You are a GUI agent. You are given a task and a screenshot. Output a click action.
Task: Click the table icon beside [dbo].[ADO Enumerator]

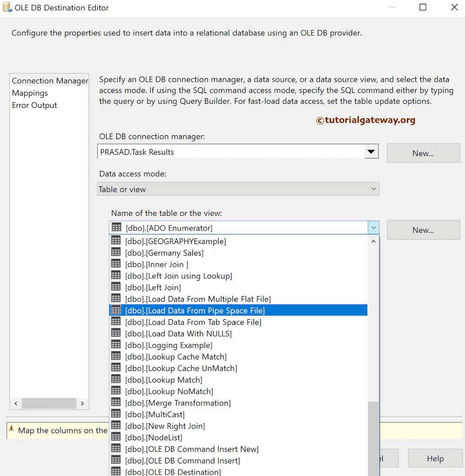[x=115, y=227]
